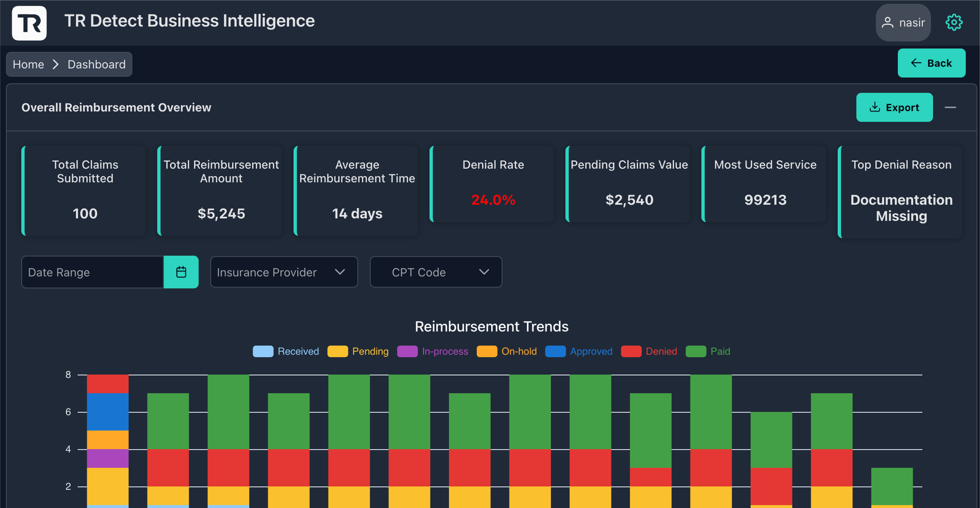Toggle the Paid legend swatch
980x508 pixels.
point(696,351)
